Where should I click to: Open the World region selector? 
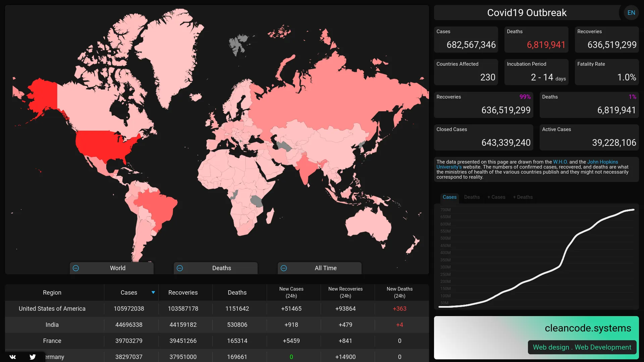[117, 268]
